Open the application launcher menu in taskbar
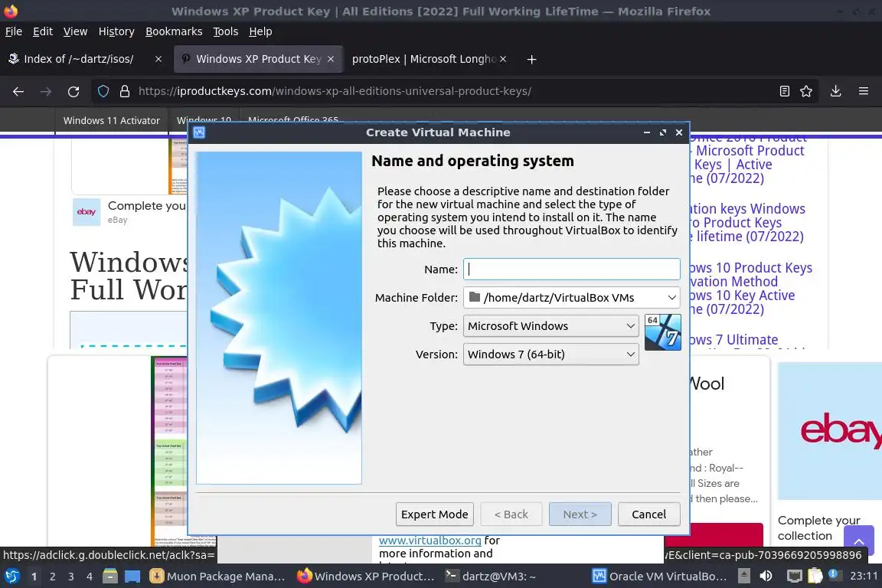The height and width of the screenshot is (588, 882). click(11, 577)
